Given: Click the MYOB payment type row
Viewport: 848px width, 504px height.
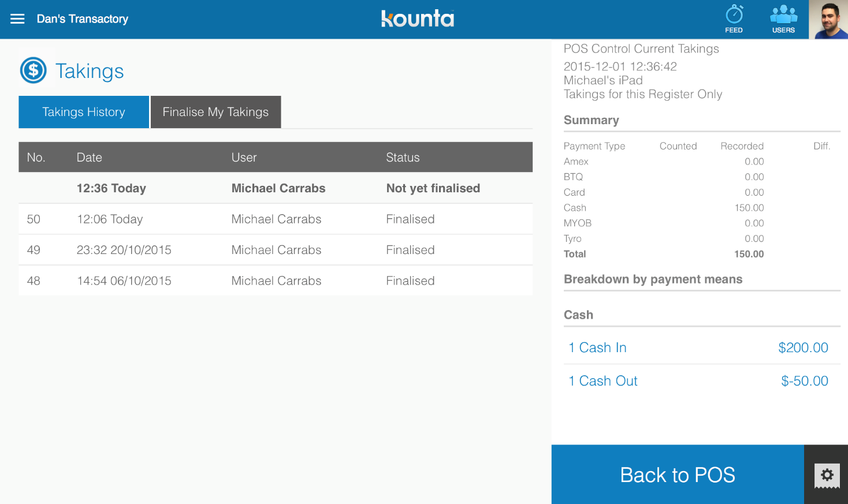Looking at the screenshot, I should [664, 223].
